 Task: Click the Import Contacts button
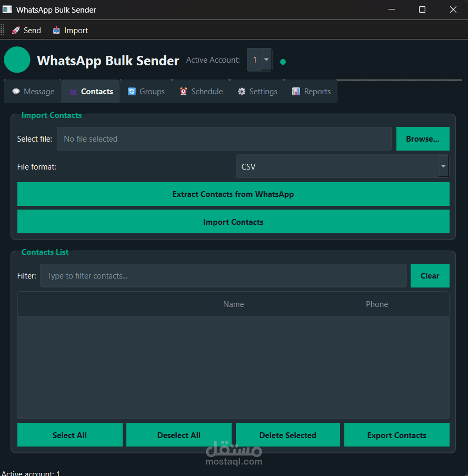click(233, 222)
